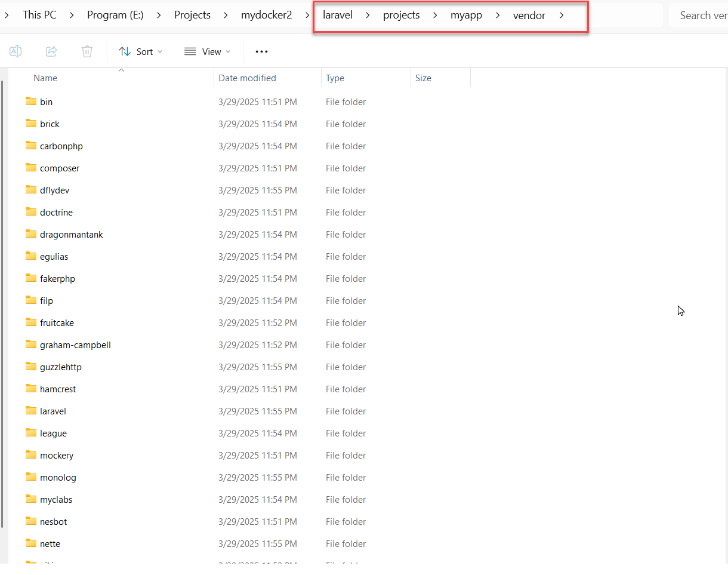This screenshot has width=728, height=575.
Task: Expand the chevron after Projects in the address bar
Action: tap(226, 15)
